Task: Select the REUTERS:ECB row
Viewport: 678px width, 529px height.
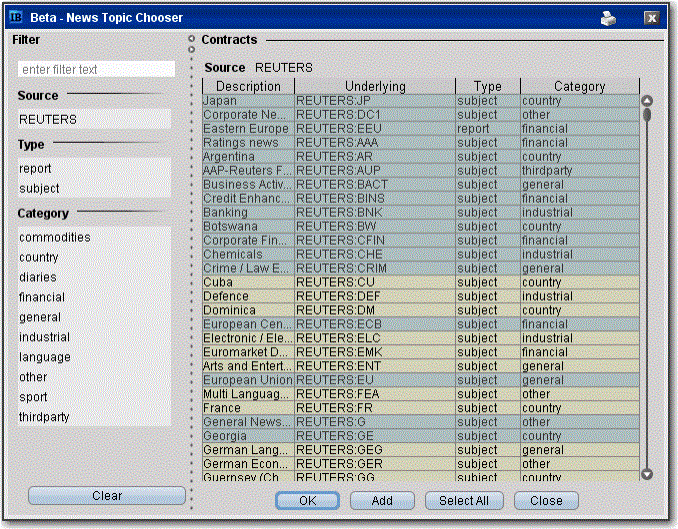Action: (421, 324)
